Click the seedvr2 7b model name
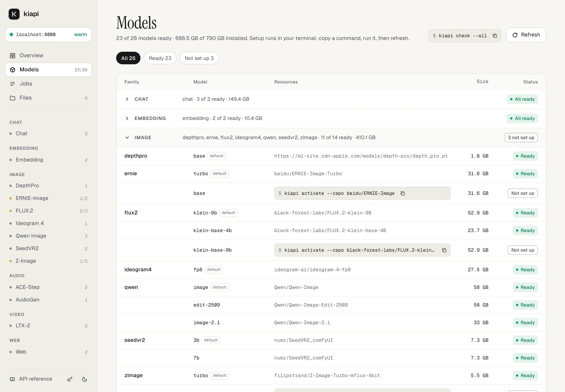The width and height of the screenshot is (565, 392). tap(196, 358)
